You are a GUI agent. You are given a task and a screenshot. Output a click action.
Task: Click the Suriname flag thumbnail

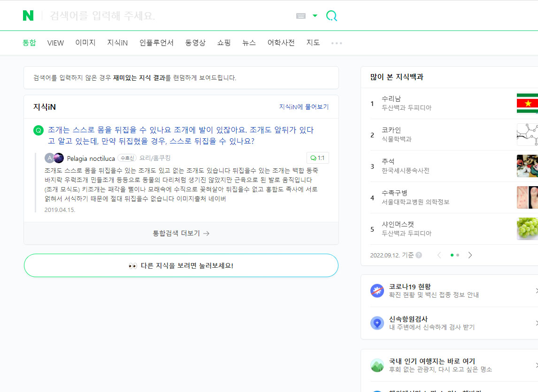tap(527, 103)
